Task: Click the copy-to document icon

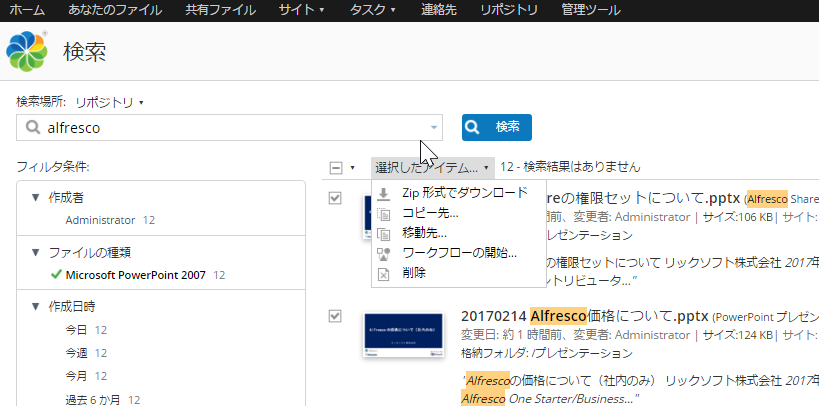Action: point(383,214)
